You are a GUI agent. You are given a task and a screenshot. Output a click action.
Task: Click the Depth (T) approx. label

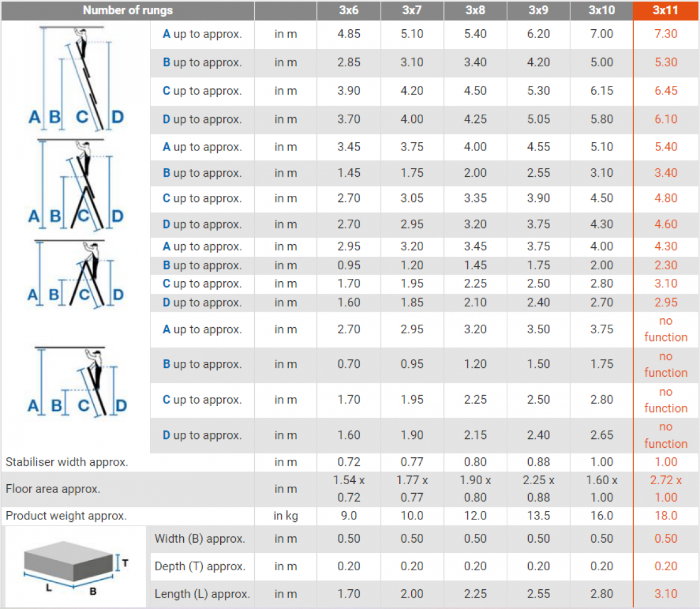pos(200,567)
